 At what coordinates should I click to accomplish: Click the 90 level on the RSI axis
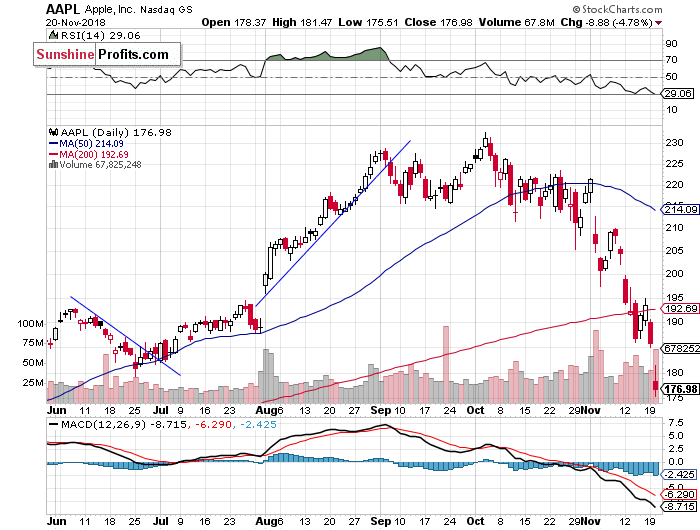pyautogui.click(x=671, y=44)
